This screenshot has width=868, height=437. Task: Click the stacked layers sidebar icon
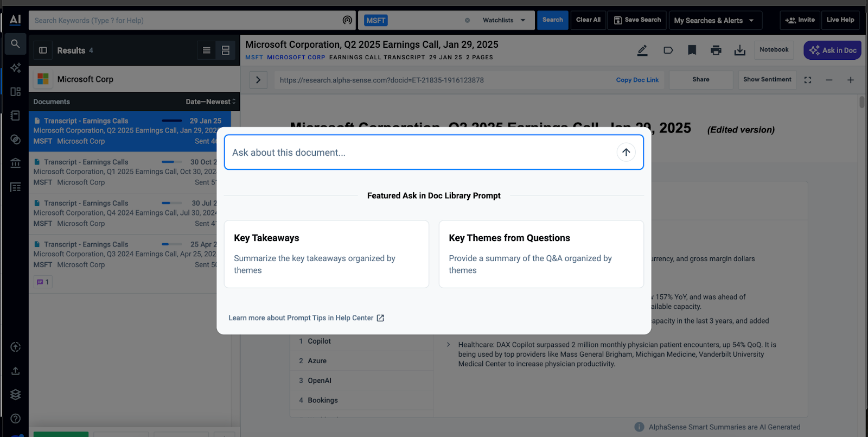(x=15, y=395)
